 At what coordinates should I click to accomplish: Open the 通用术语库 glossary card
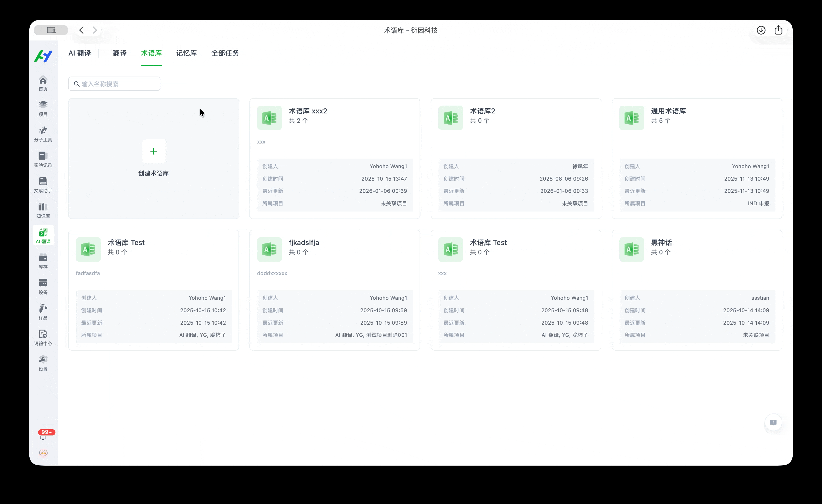click(x=668, y=111)
